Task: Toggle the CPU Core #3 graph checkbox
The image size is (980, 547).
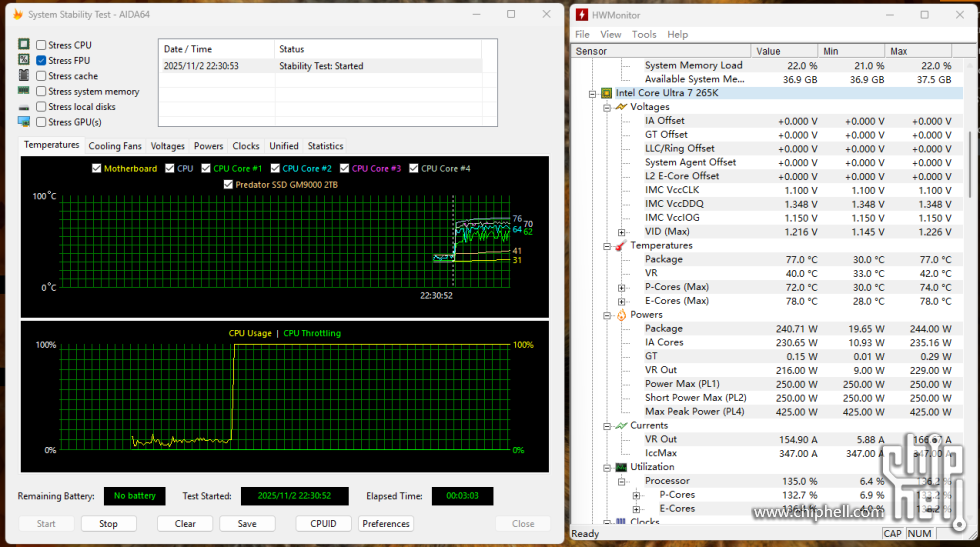Action: click(345, 169)
